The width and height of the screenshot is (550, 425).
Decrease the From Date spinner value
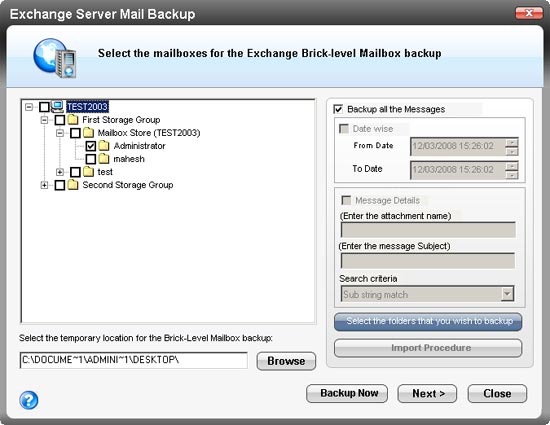[512, 151]
